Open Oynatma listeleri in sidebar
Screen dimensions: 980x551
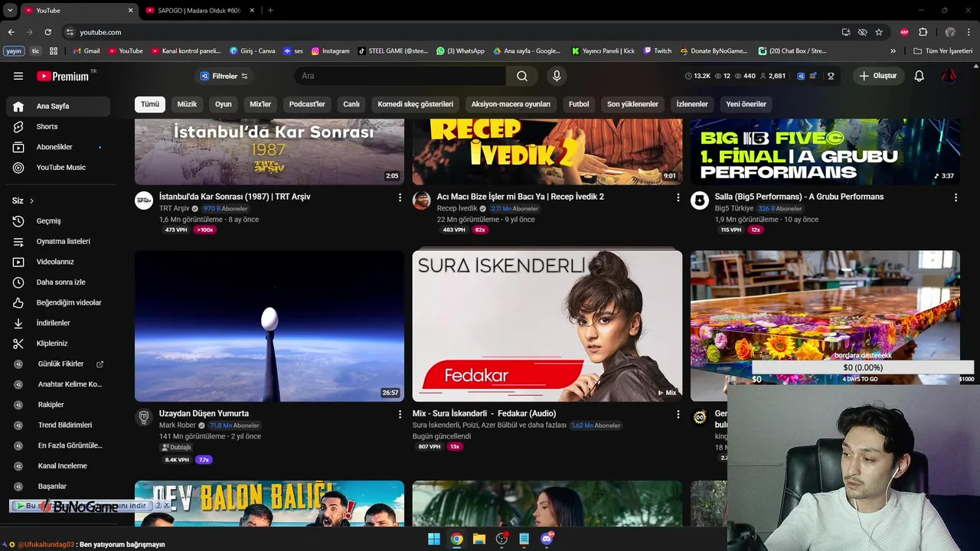[58, 241]
